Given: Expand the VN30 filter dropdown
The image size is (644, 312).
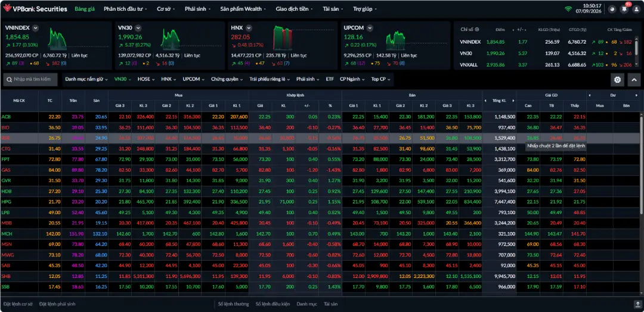Looking at the screenshot, I should click(122, 79).
